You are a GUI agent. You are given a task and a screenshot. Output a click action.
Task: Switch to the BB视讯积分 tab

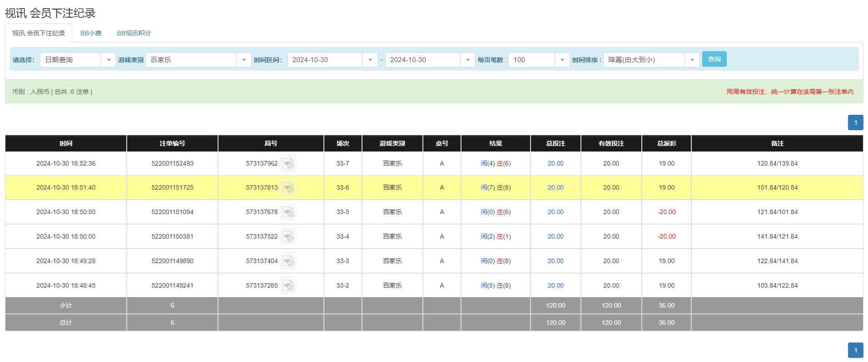point(134,33)
